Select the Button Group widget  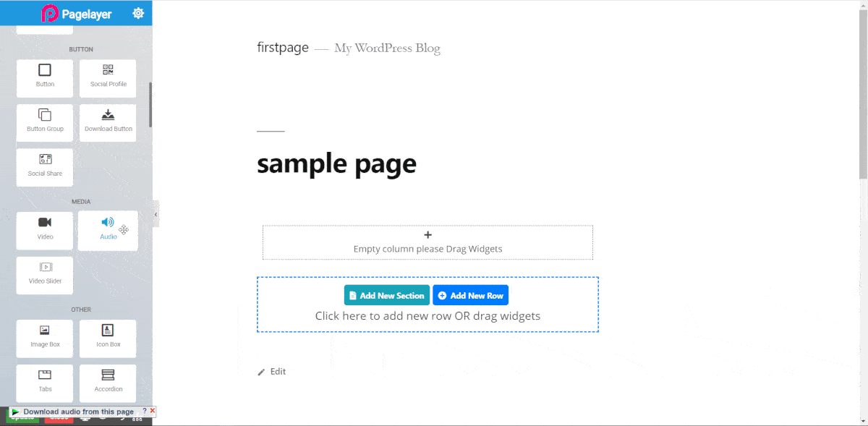click(44, 122)
